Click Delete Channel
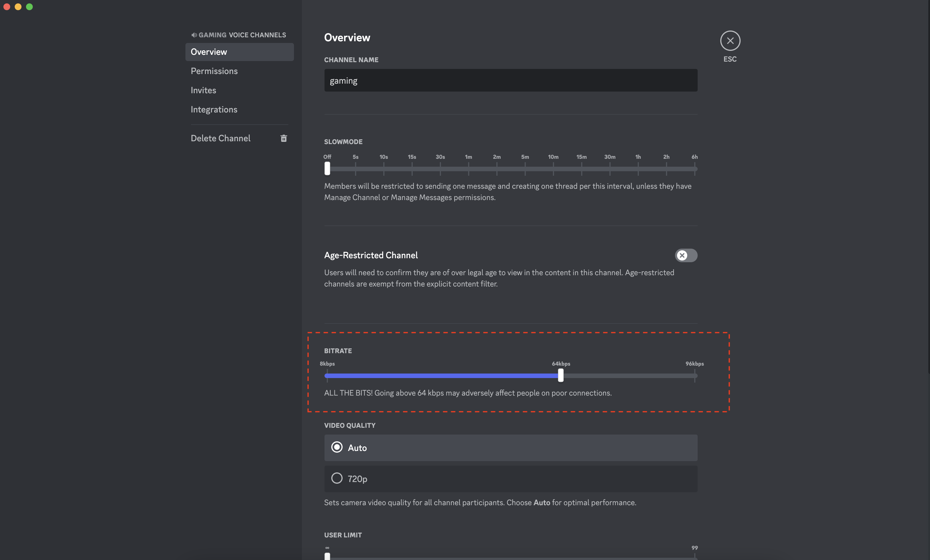 pyautogui.click(x=220, y=138)
